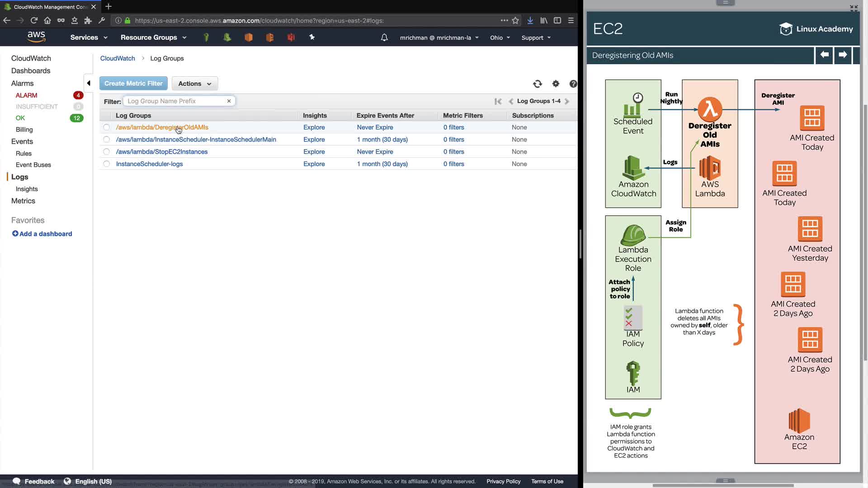Screen dimensions: 868x488
Task: Collapse the CloudWatch side navigation panel
Action: coord(89,83)
